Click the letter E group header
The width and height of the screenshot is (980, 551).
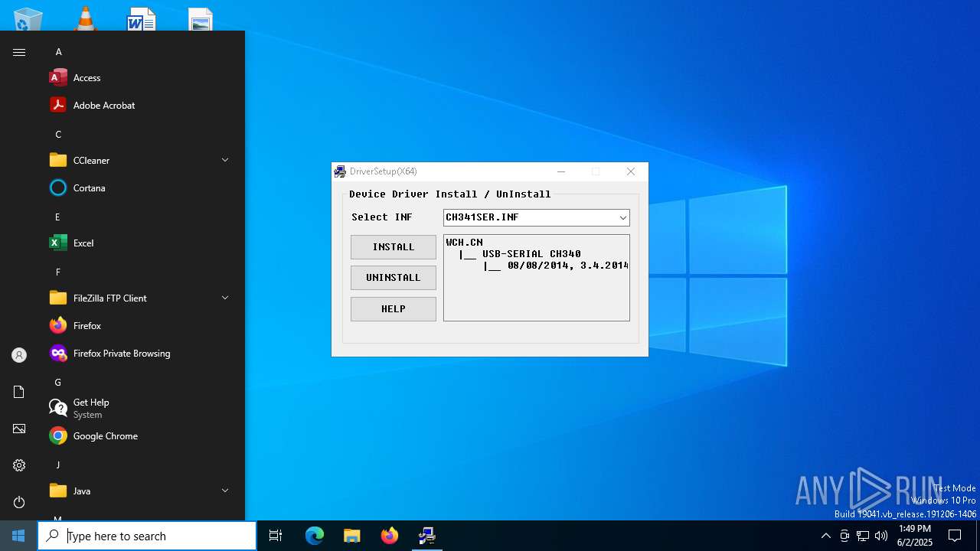point(57,217)
